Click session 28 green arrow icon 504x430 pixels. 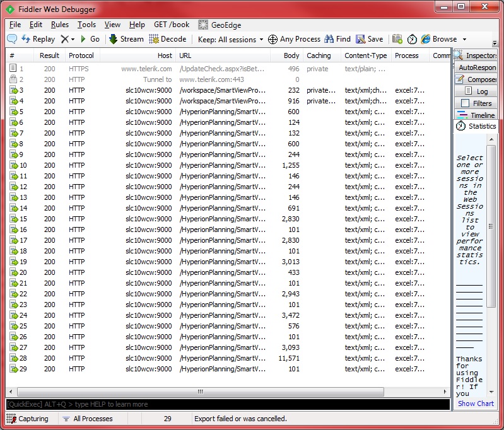[13, 358]
